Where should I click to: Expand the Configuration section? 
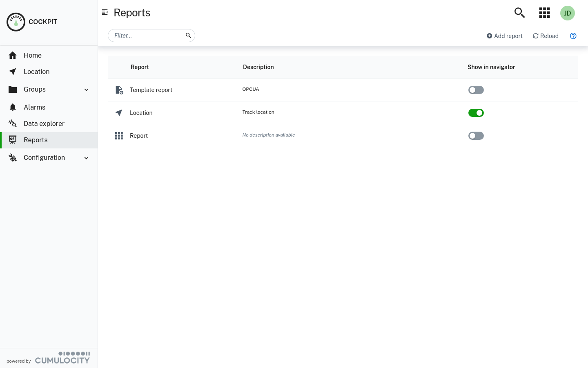pyautogui.click(x=86, y=158)
